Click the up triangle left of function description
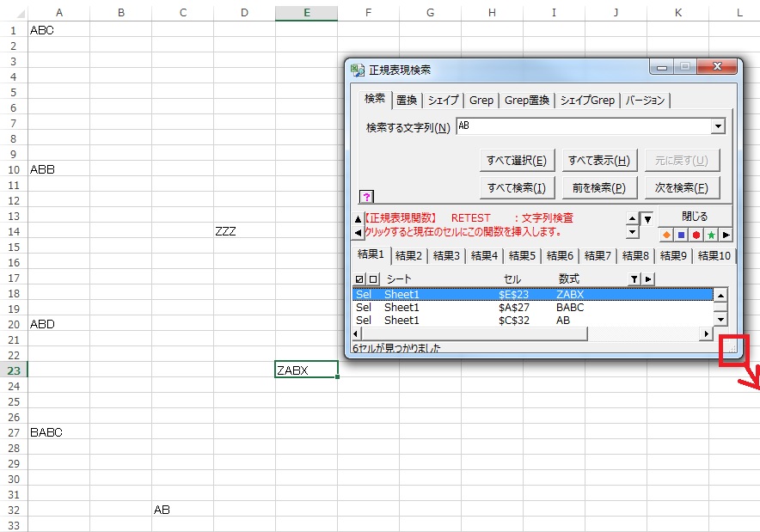The image size is (760, 532). click(x=358, y=218)
